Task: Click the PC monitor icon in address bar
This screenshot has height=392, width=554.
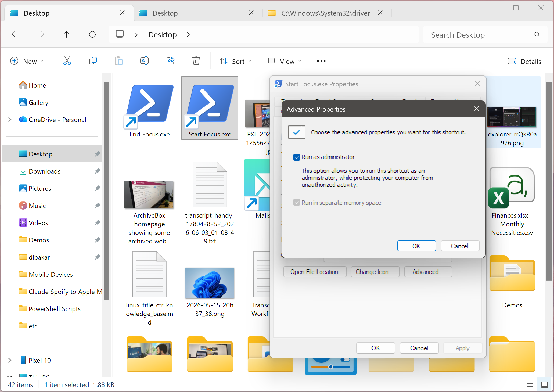Action: (x=120, y=34)
